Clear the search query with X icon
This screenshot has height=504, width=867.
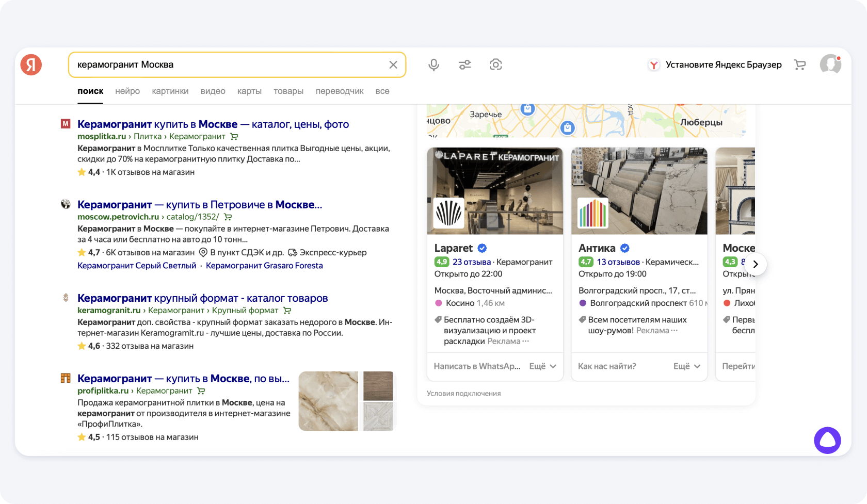(393, 64)
